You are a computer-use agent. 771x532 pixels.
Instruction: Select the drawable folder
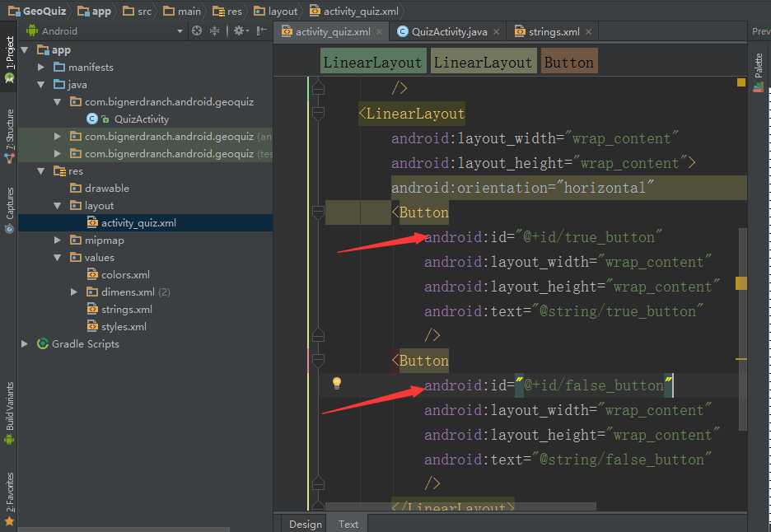tap(100, 189)
